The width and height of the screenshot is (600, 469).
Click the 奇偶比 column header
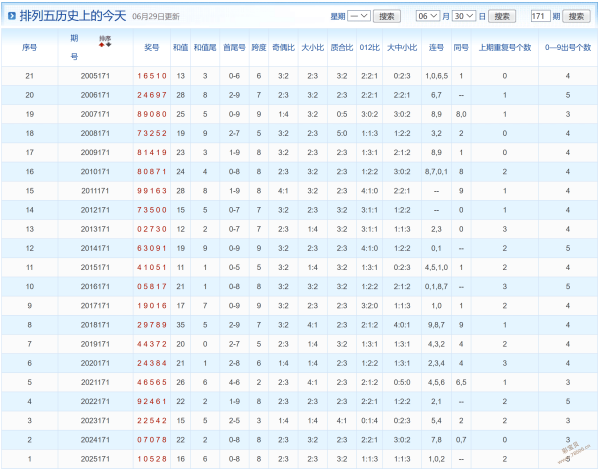[x=283, y=47]
